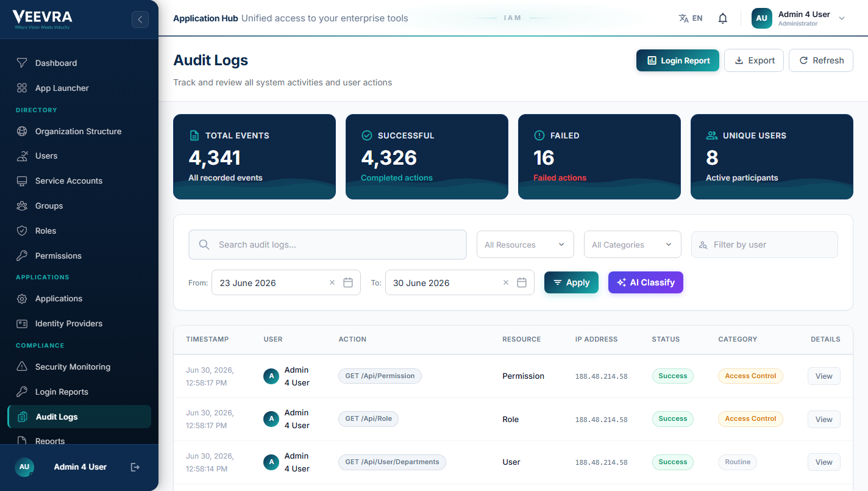Click the Login Report button

(678, 60)
